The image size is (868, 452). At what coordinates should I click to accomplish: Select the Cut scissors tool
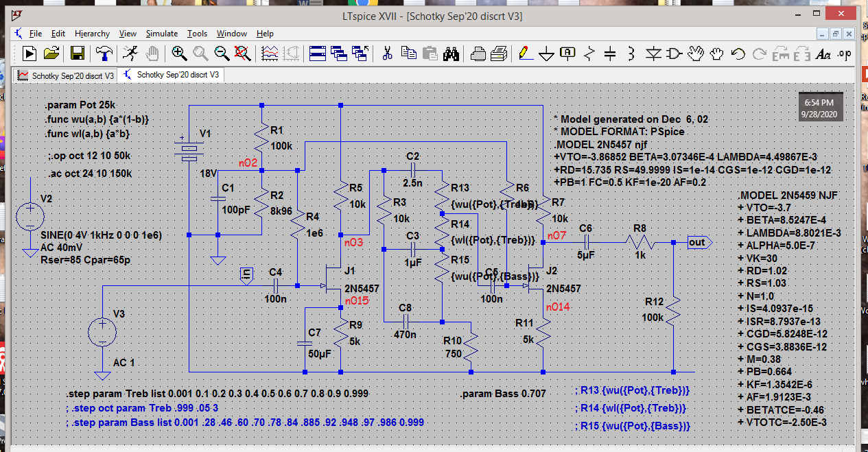(x=387, y=53)
